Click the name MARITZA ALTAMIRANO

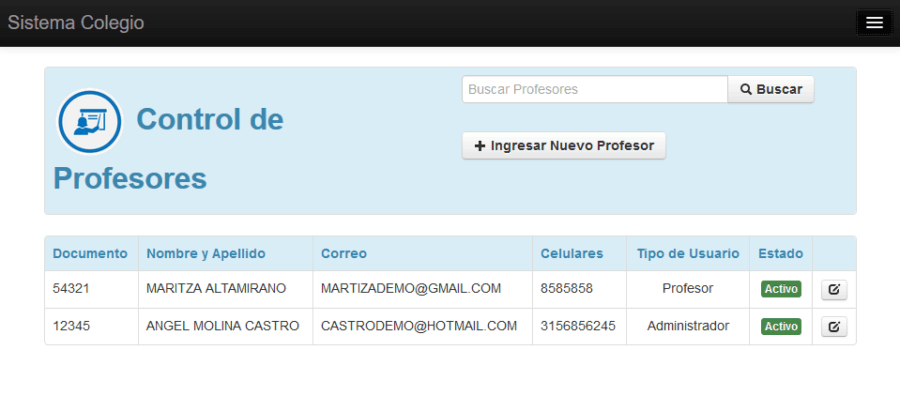[x=216, y=289]
